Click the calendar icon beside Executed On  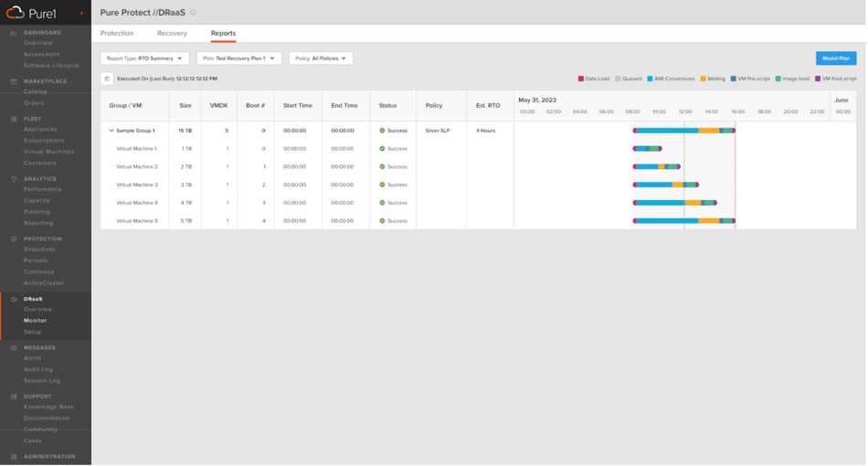[107, 79]
